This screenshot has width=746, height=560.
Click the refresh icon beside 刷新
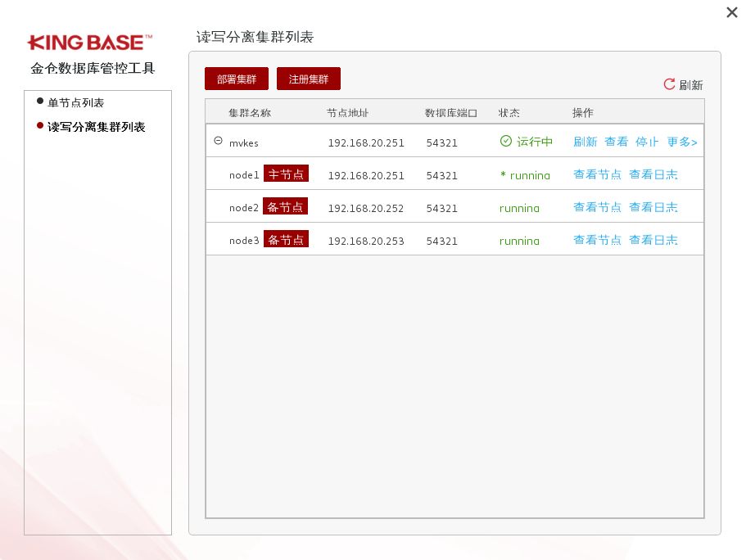[669, 84]
